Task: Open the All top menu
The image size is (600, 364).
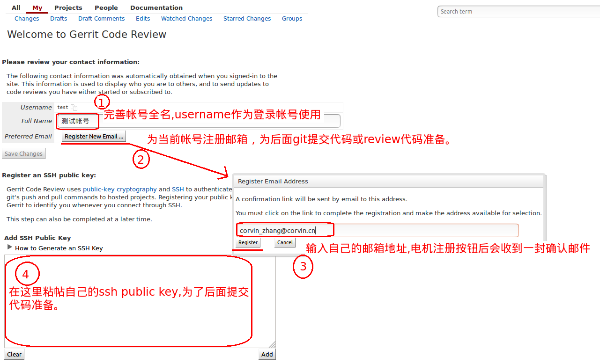Action: click(x=16, y=7)
